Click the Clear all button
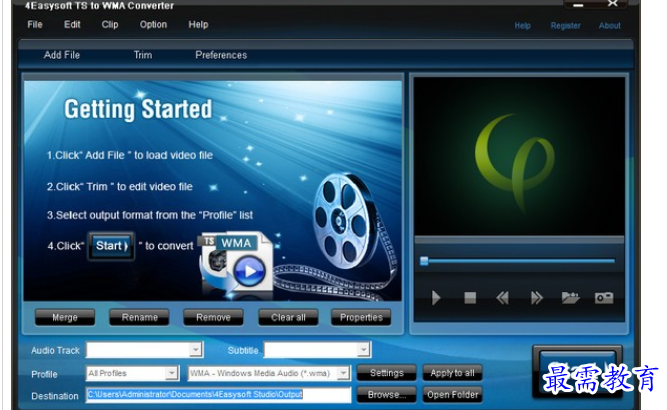The image size is (667, 410). point(288,317)
